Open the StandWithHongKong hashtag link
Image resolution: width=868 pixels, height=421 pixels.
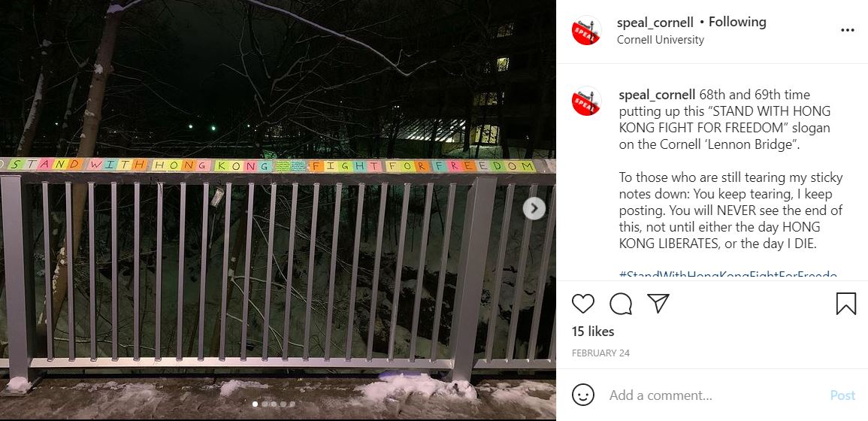tap(728, 274)
